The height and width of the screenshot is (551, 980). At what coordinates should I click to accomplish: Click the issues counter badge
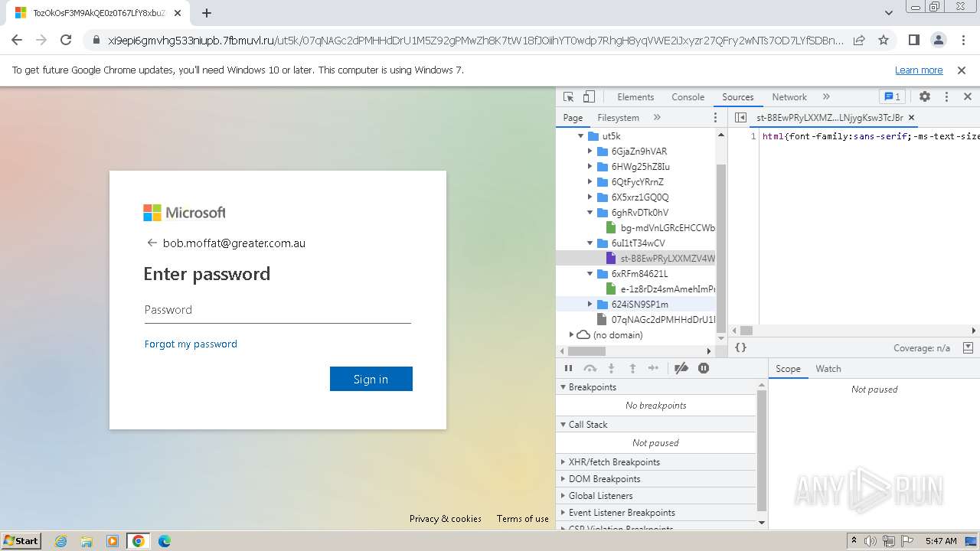pos(892,97)
